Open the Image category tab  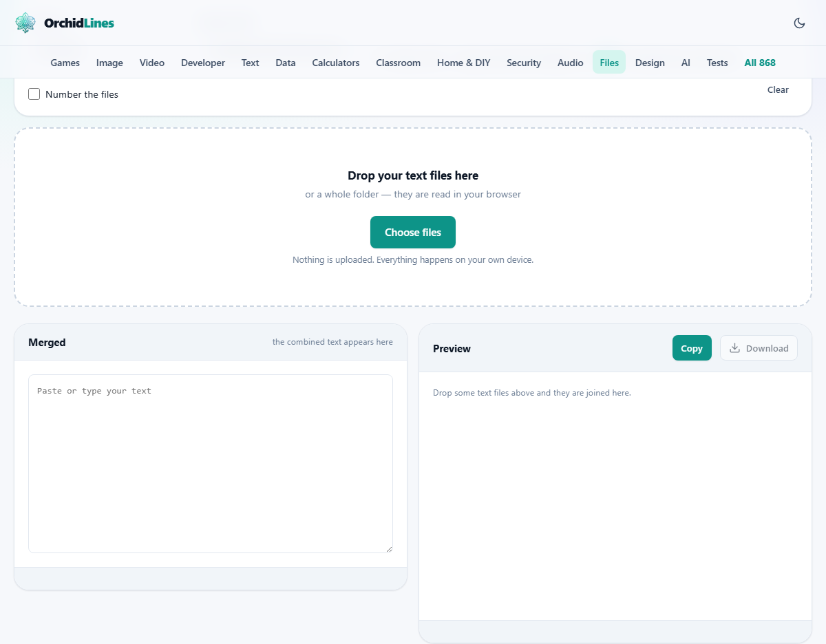109,63
